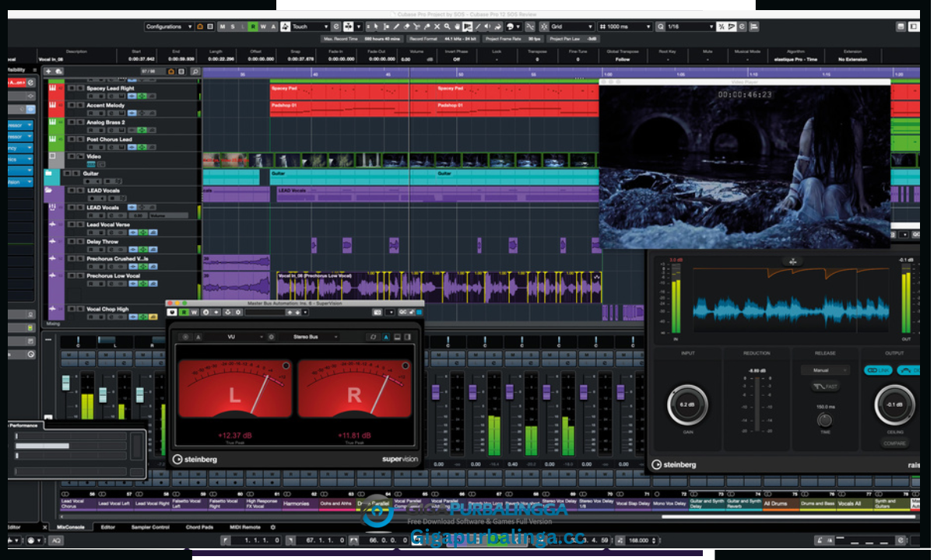Select the Accent Melody track
The image size is (934, 560).
coord(106,105)
